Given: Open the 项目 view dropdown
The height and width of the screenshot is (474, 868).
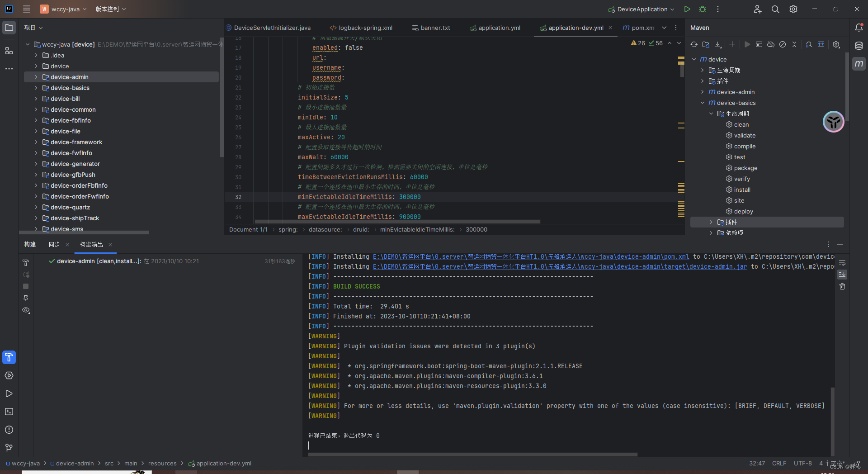Looking at the screenshot, I should [33, 28].
